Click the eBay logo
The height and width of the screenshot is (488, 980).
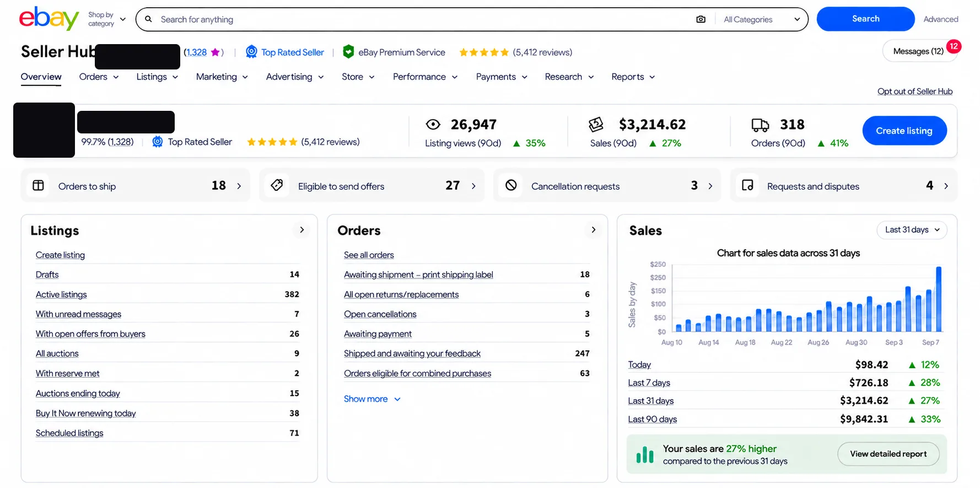click(49, 18)
